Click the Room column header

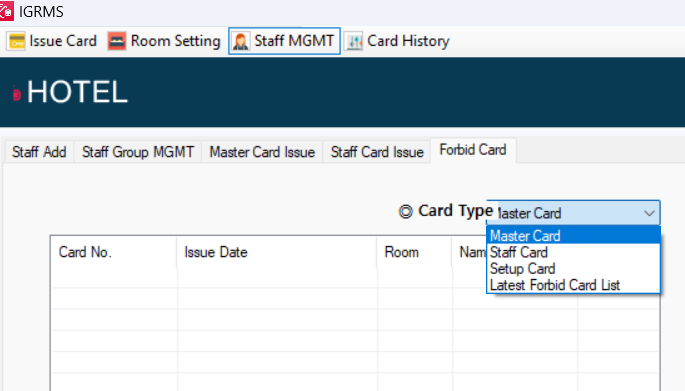(414, 252)
